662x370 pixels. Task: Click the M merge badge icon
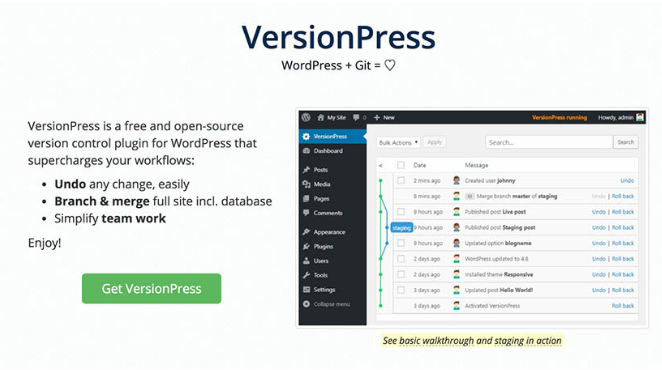(469, 196)
